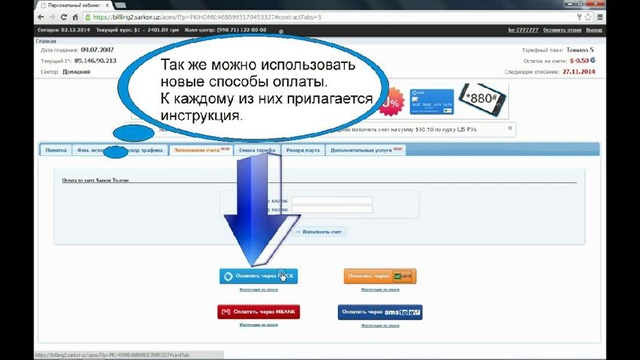
Task: Click the Пополнить счет button
Action: point(320,231)
